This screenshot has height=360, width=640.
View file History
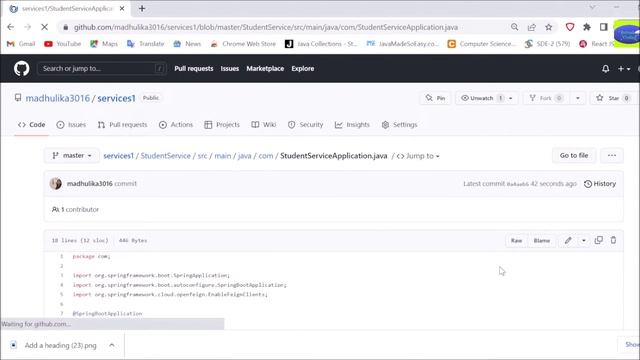[x=600, y=184]
